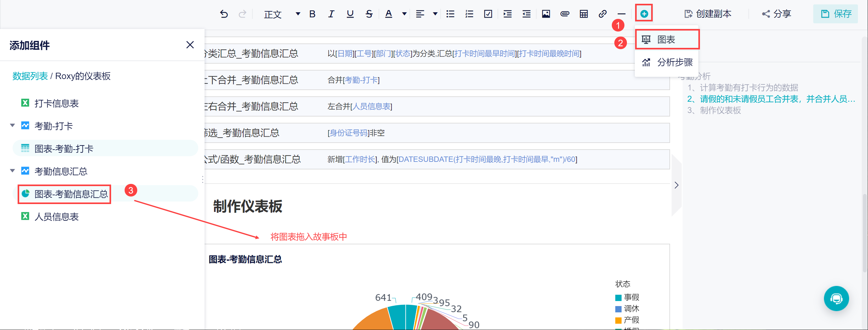Click the [考勤-打卡] field link
868x330 pixels.
[361, 80]
